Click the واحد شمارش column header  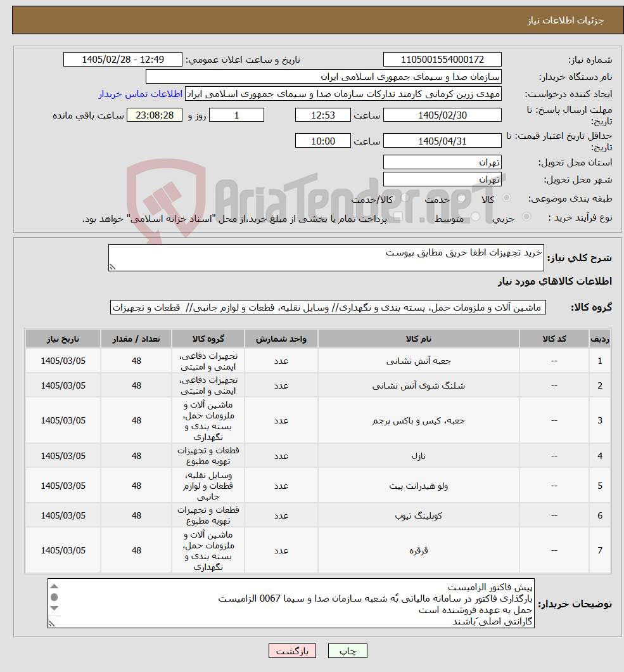[x=281, y=339]
